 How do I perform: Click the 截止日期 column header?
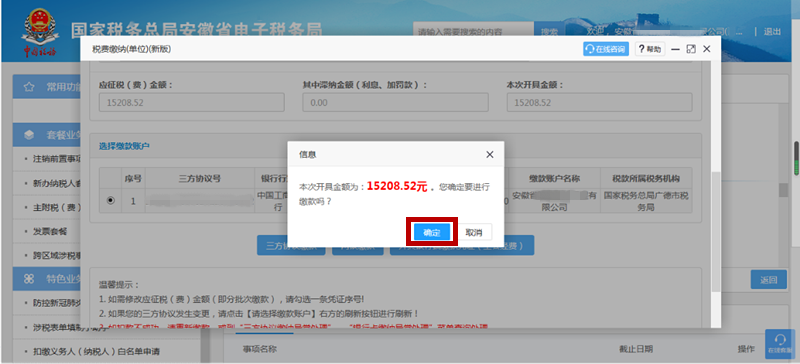[x=636, y=349]
